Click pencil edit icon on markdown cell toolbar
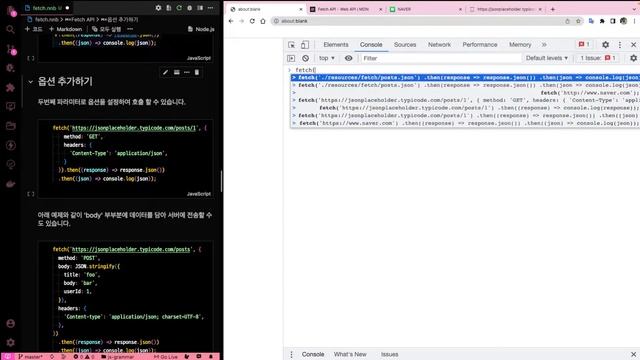 pos(165,72)
